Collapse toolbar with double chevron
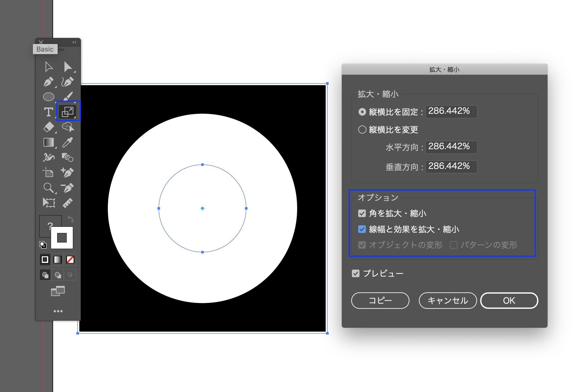The width and height of the screenshot is (587, 392). click(x=74, y=42)
